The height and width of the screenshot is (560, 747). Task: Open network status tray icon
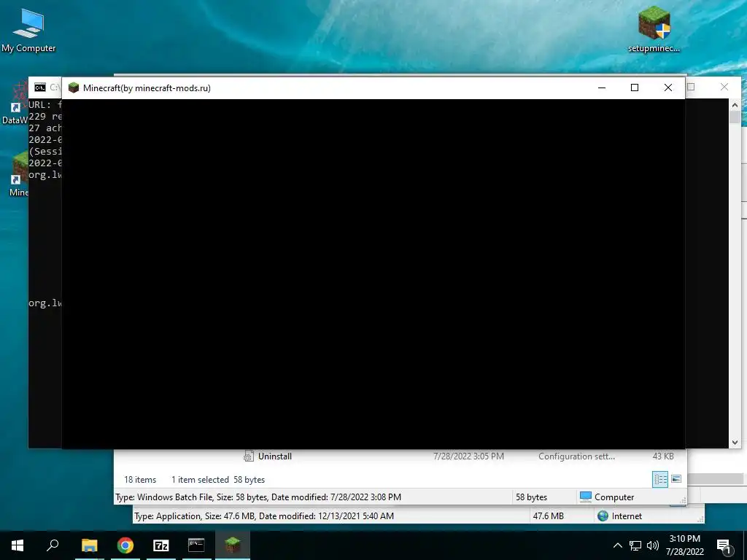(x=635, y=545)
